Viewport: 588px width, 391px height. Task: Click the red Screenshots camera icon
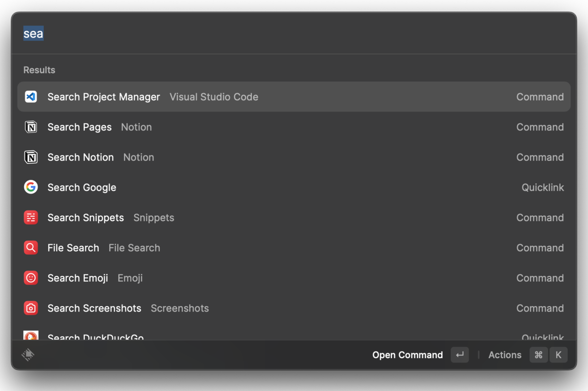click(31, 308)
